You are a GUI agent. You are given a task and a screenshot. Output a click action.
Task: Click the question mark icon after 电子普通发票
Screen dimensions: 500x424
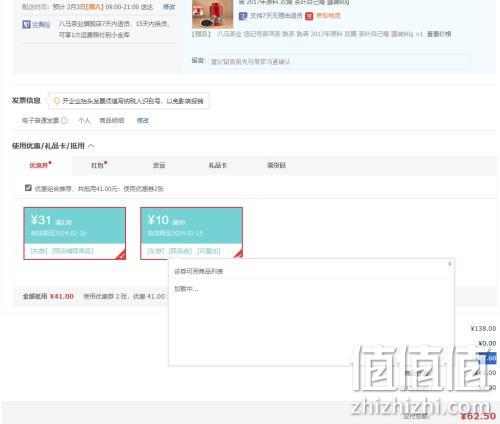pyautogui.click(x=65, y=121)
